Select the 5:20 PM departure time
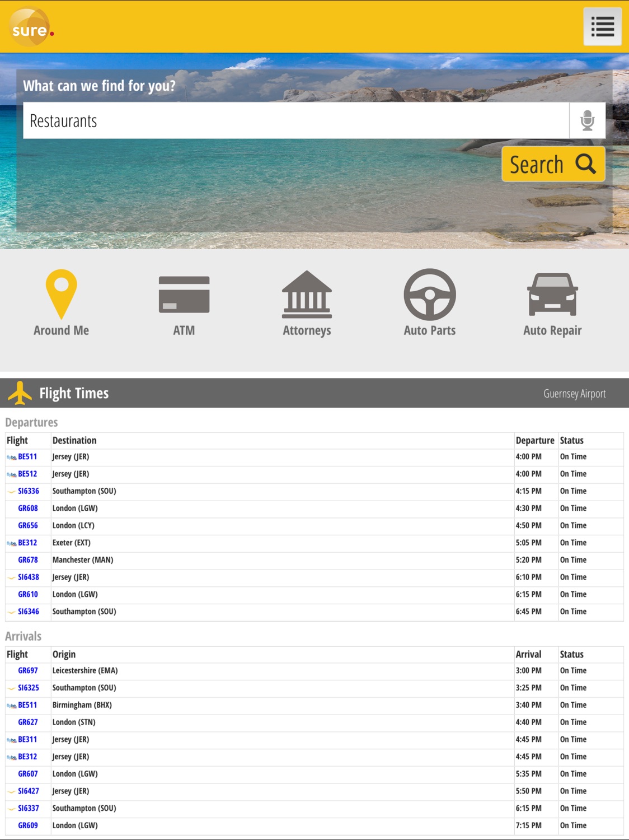The width and height of the screenshot is (629, 840). click(x=528, y=560)
